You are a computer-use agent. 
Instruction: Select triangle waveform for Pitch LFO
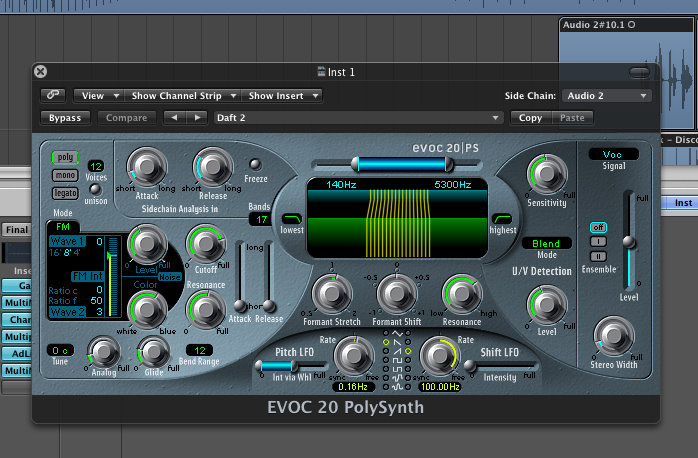[x=386, y=333]
